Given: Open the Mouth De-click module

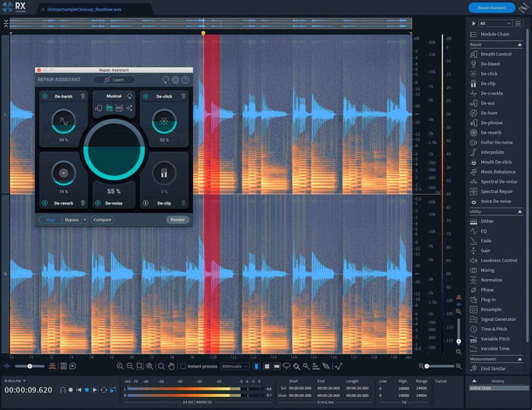Looking at the screenshot, I should [492, 162].
